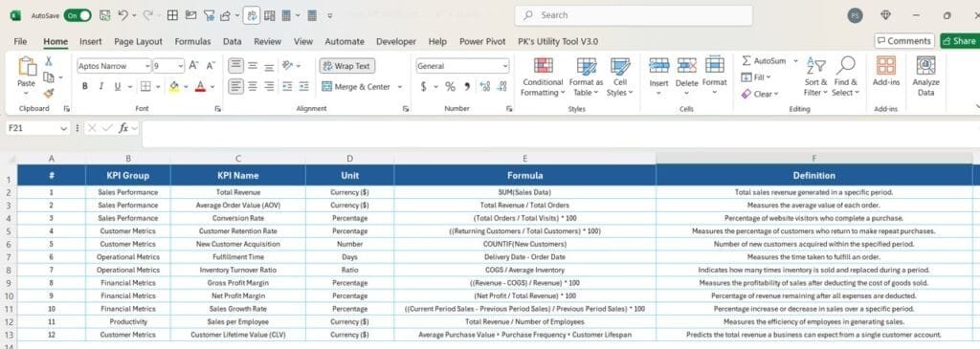Click the Copy icon in Clipboard group
980x349 pixels.
[48, 76]
